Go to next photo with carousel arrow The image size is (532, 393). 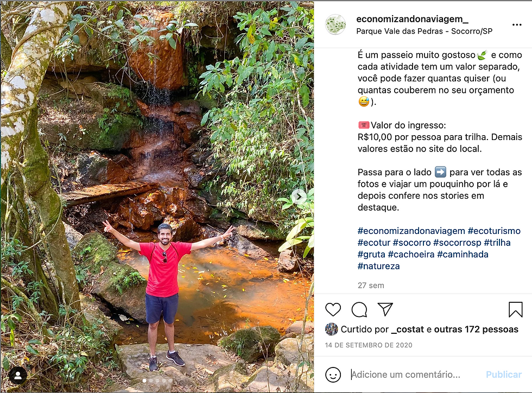(x=299, y=196)
